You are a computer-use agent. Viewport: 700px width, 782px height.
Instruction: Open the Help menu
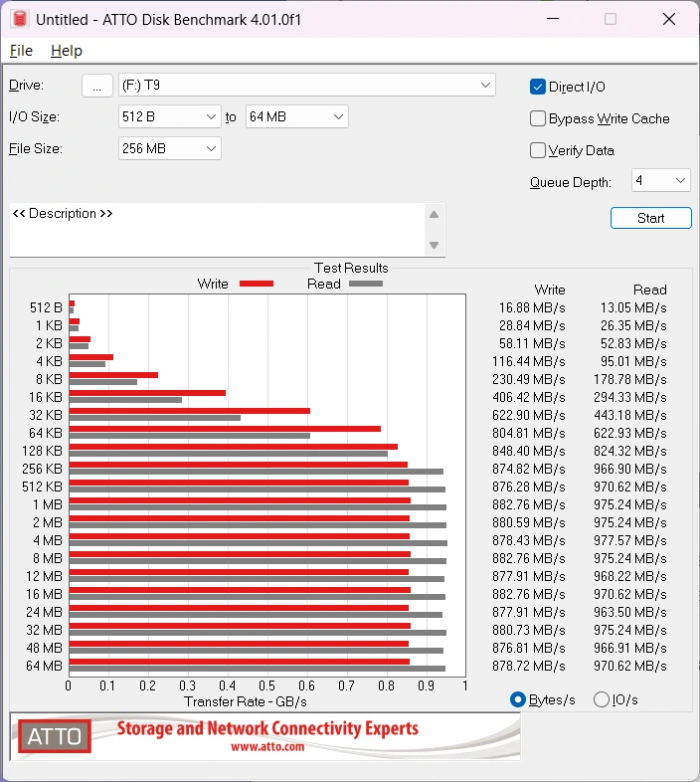coord(67,51)
